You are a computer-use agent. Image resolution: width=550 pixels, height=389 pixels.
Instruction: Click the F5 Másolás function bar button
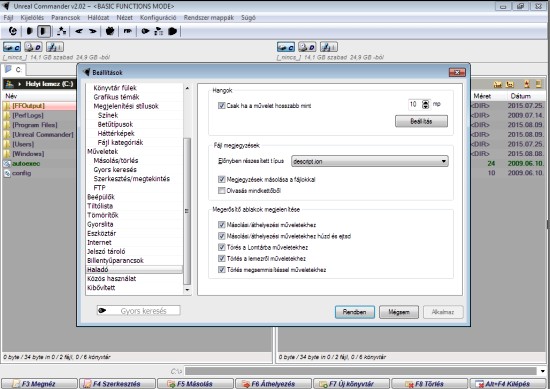(195, 384)
